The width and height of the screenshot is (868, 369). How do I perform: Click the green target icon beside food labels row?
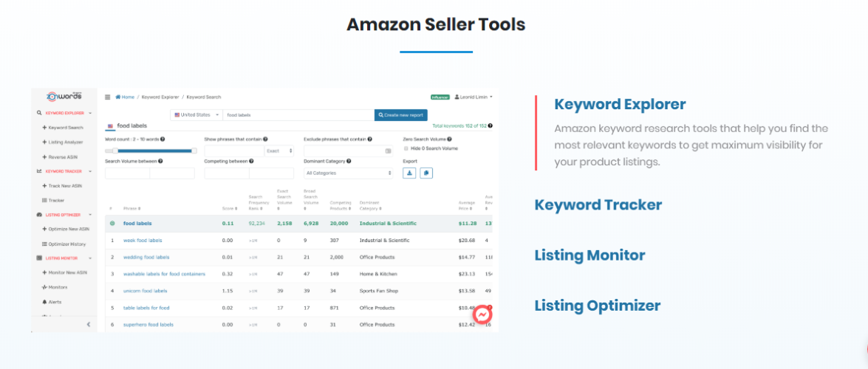(112, 224)
